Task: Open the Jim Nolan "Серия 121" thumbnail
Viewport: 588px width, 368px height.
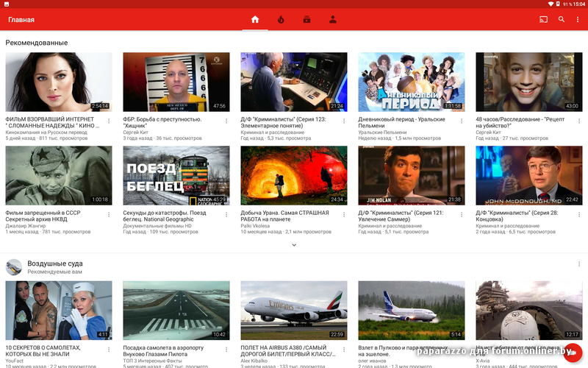Action: tap(411, 175)
